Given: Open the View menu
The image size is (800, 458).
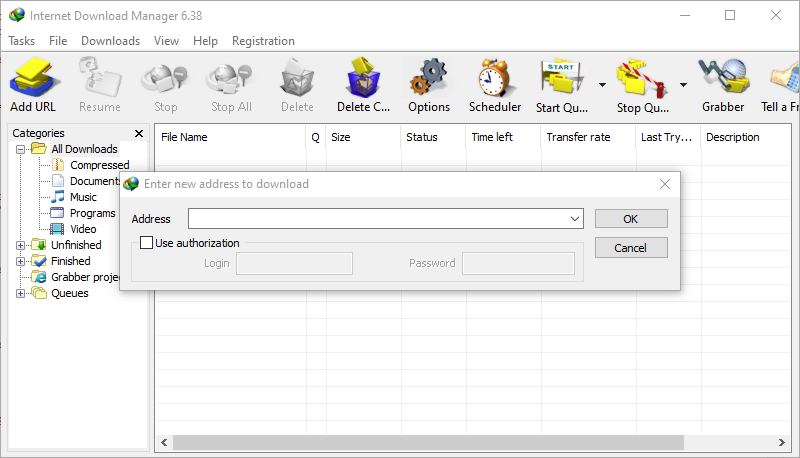Looking at the screenshot, I should [166, 41].
